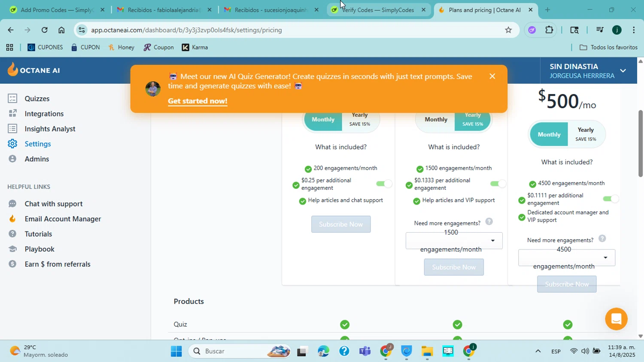The height and width of the screenshot is (362, 644).
Task: Click the page vertical scrollbar
Action: 641,143
